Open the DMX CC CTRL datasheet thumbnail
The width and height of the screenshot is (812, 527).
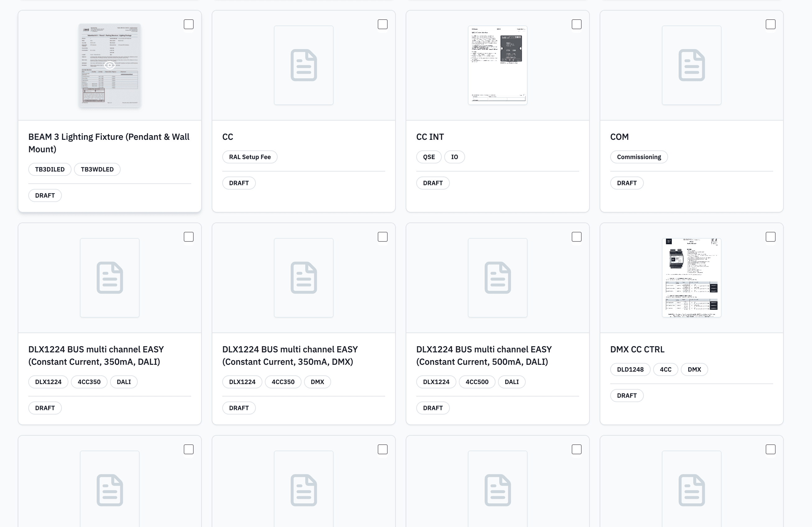point(692,278)
